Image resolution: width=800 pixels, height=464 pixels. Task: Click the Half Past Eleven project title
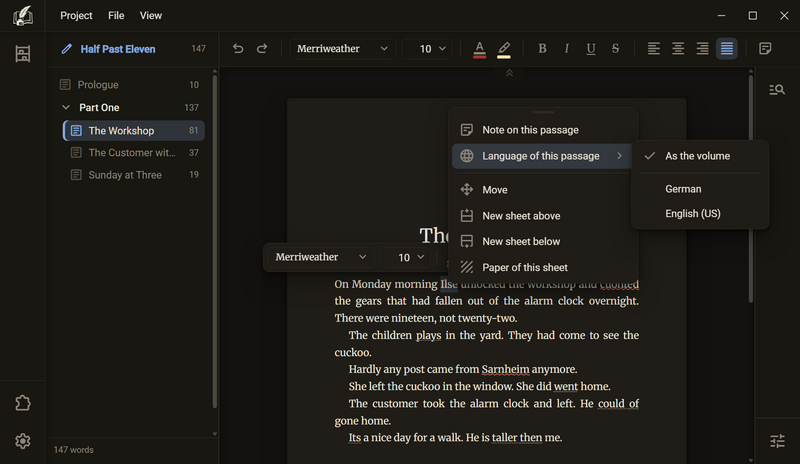click(118, 49)
